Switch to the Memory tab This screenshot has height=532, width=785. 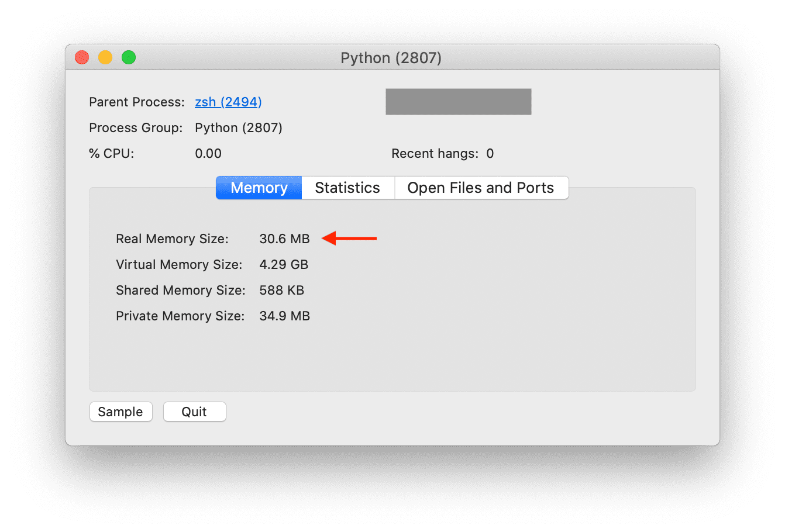click(259, 188)
